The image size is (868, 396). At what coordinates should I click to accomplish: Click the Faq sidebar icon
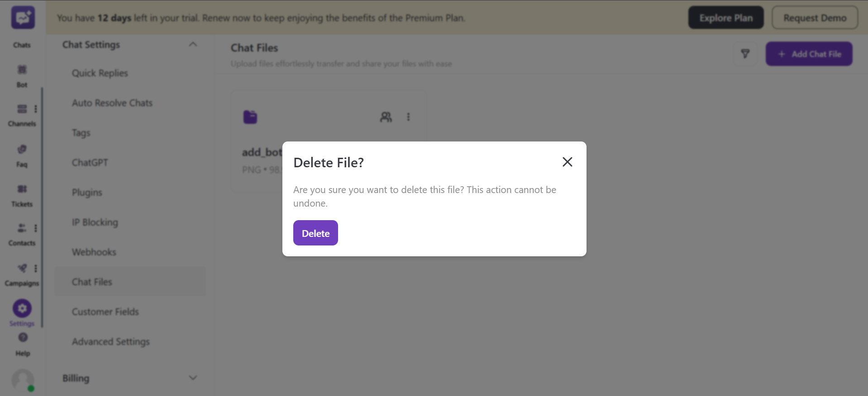22,149
